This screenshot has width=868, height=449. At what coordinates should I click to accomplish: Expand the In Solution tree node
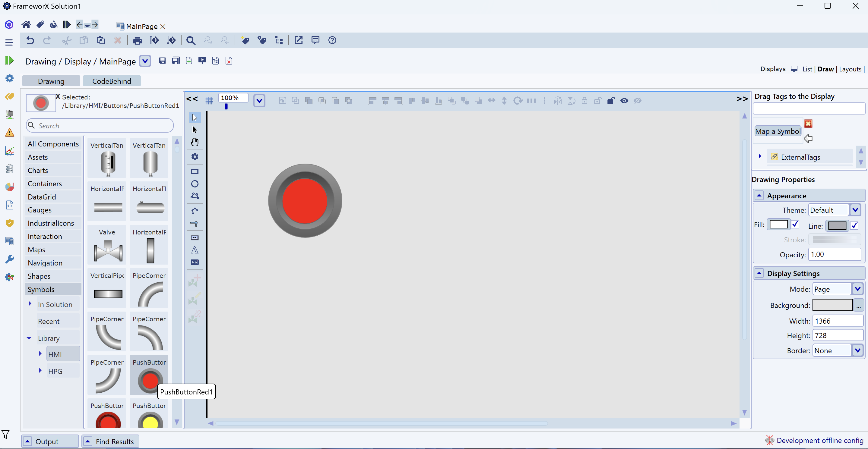pyautogui.click(x=30, y=304)
